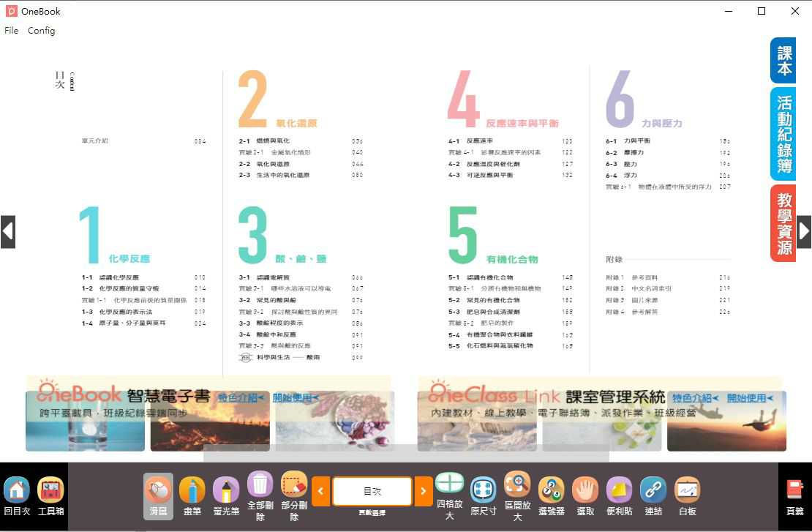Select the 滑鼠 mouse tool

tap(159, 496)
